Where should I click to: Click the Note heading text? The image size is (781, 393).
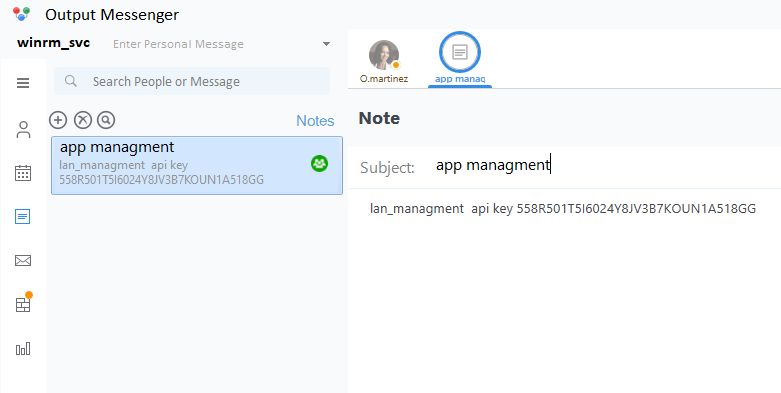[379, 118]
